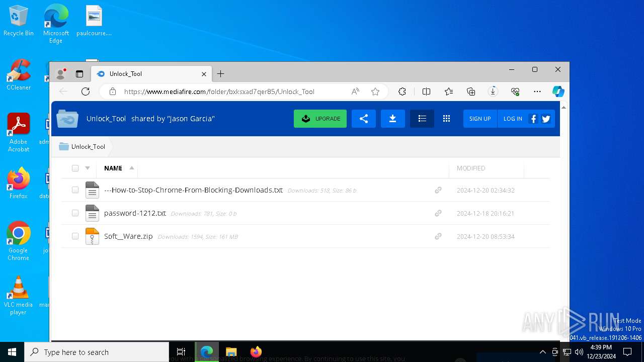Select CCleaner desktop icon
The height and width of the screenshot is (362, 644).
pos(19,75)
